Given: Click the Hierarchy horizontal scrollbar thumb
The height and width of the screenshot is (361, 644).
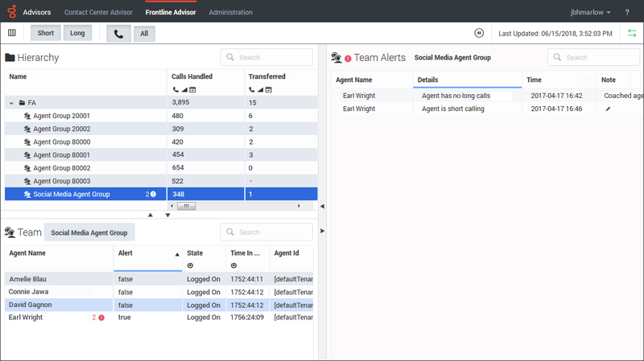Looking at the screenshot, I should pyautogui.click(x=186, y=206).
